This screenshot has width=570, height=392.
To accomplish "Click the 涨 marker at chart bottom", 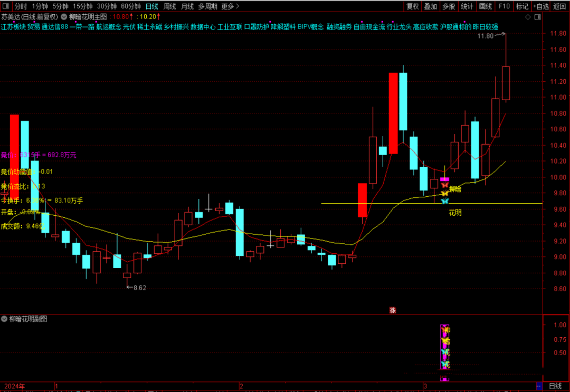I will tap(393, 310).
